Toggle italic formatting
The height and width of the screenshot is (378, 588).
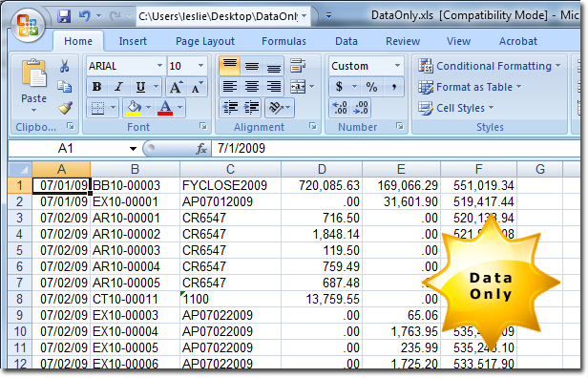(118, 87)
